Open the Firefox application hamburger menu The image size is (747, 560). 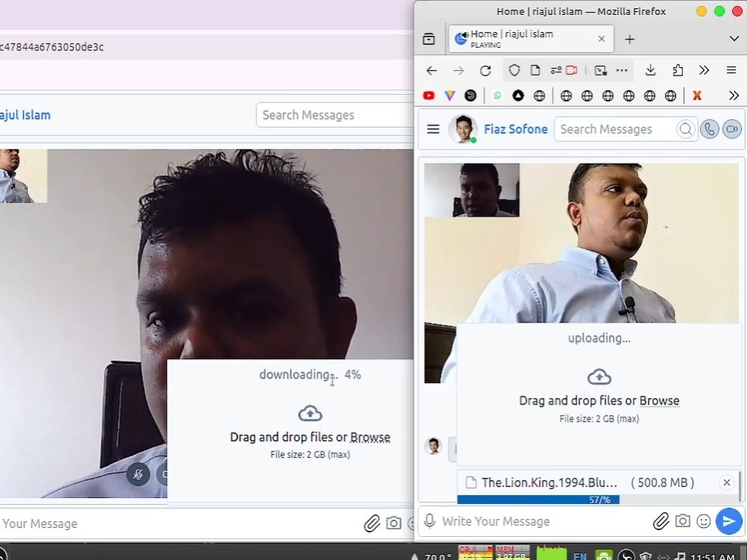[x=731, y=70]
